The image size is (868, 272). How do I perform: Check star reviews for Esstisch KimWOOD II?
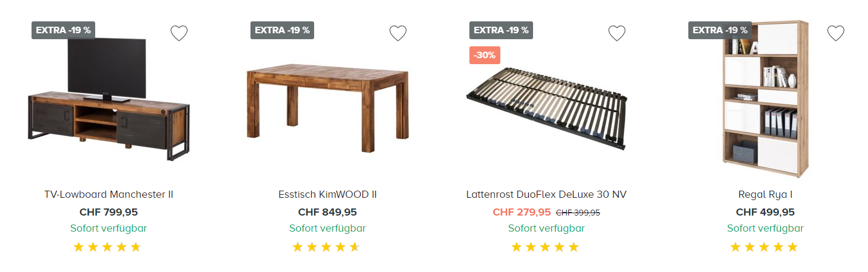(x=326, y=247)
